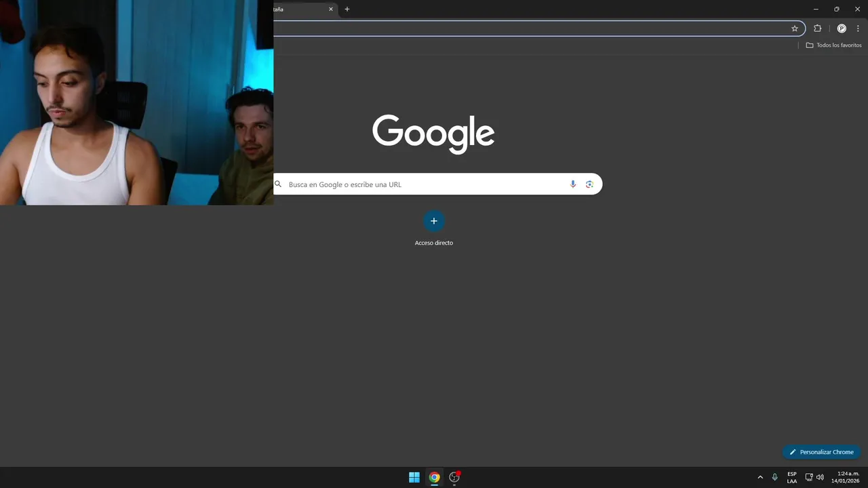This screenshot has width=868, height=488.
Task: Switch ESP LAA keyboard language
Action: coord(792,477)
